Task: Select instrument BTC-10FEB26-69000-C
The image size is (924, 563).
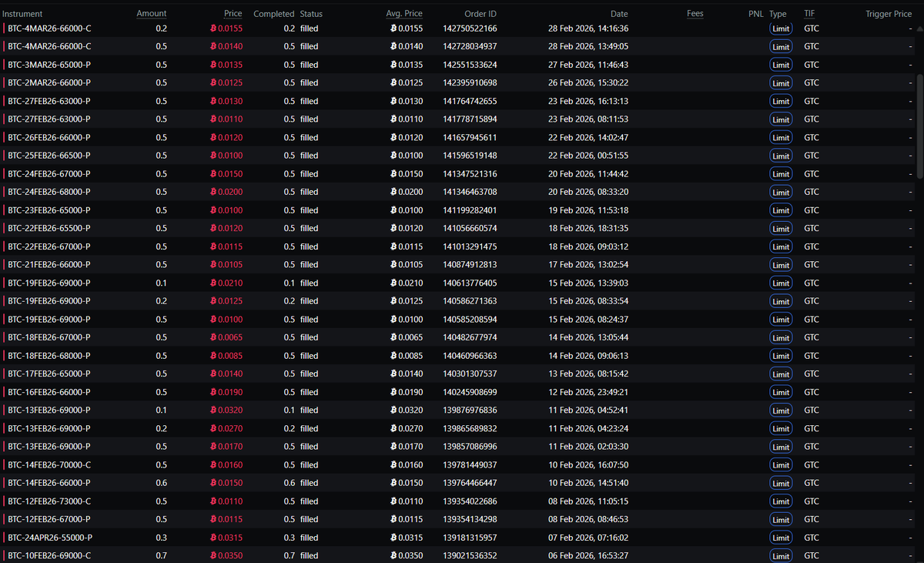Action: tap(49, 555)
